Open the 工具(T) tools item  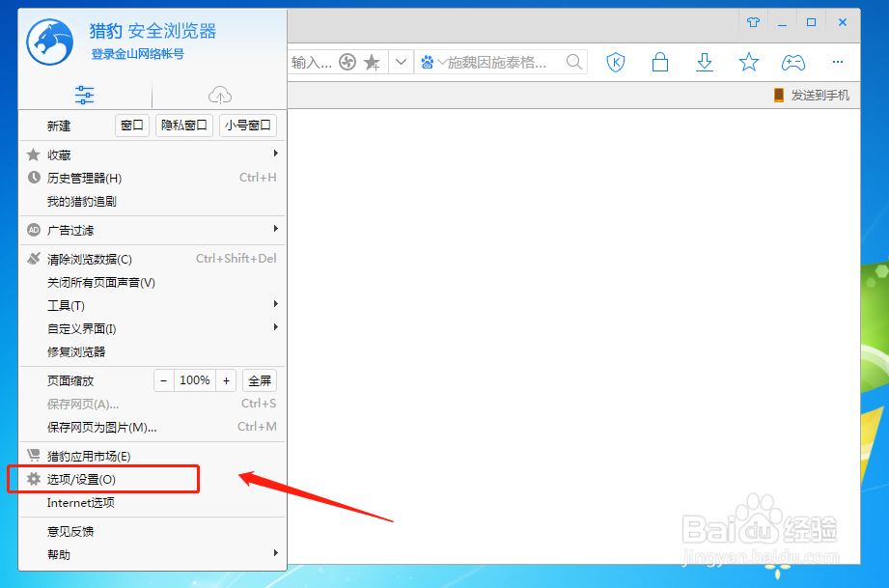point(153,306)
